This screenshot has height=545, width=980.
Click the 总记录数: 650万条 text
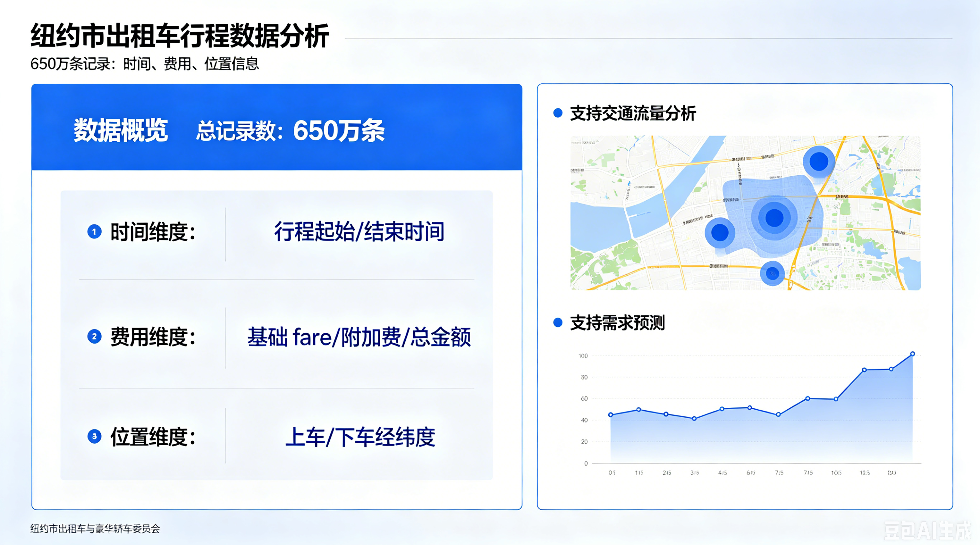click(x=290, y=131)
